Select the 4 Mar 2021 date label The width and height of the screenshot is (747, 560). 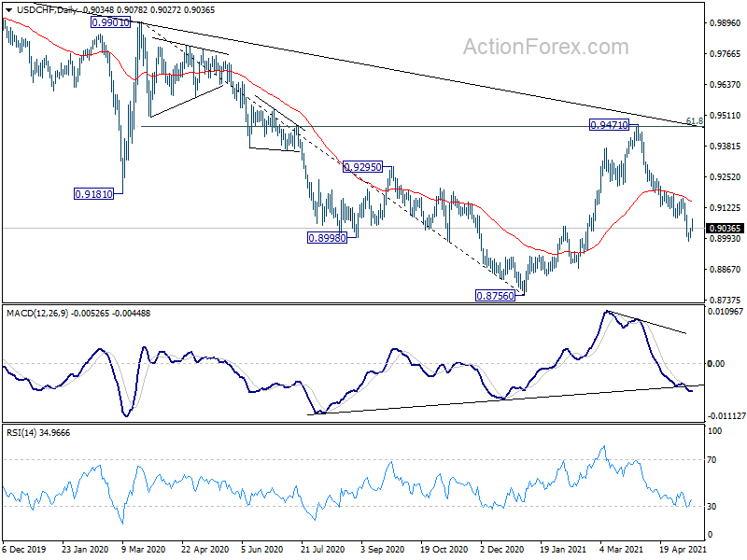coord(622,549)
